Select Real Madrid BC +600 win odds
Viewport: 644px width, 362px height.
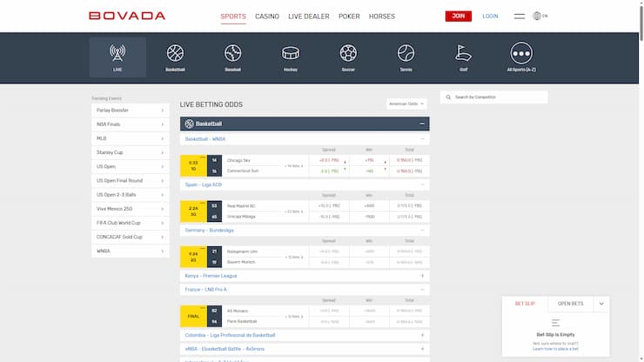pyautogui.click(x=369, y=206)
